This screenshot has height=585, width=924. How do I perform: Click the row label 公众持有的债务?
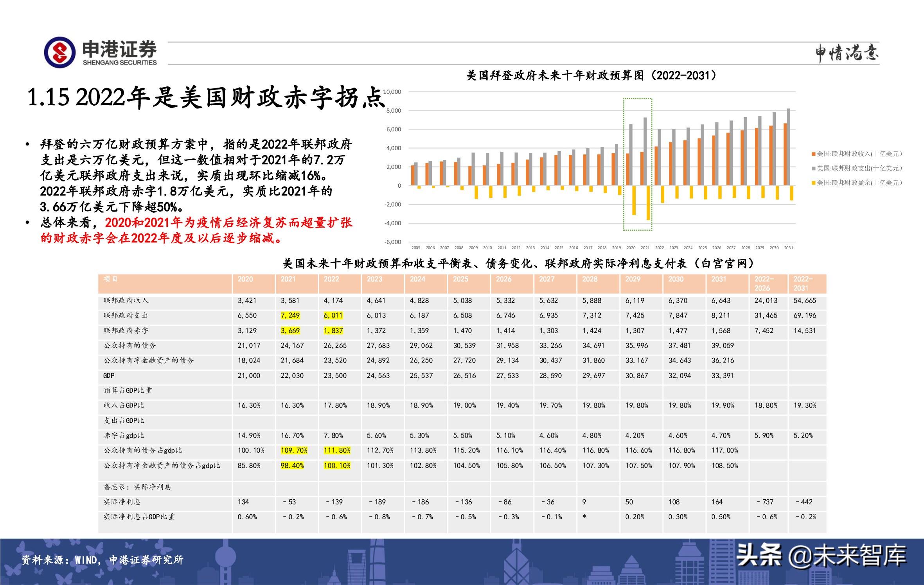point(130,346)
